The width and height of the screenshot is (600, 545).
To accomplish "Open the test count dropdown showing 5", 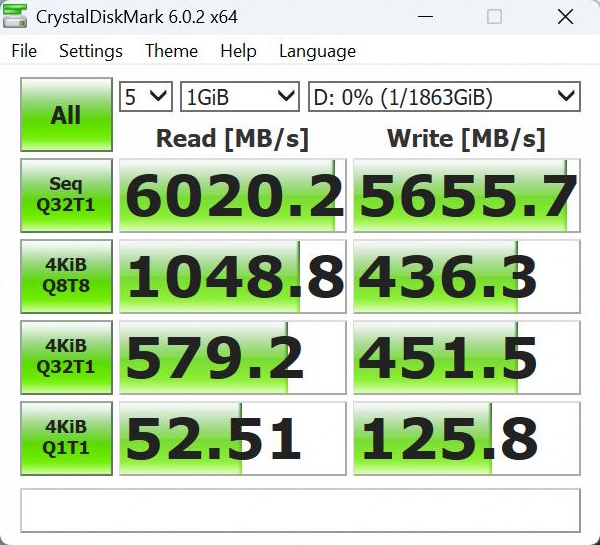I will [146, 97].
